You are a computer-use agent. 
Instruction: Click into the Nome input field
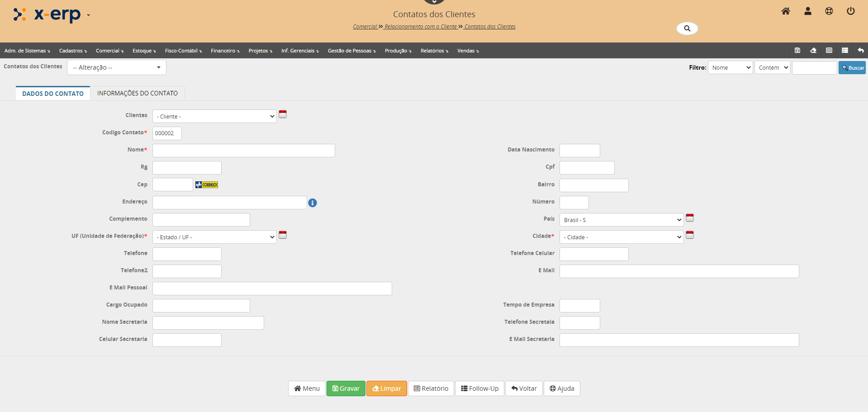point(243,151)
